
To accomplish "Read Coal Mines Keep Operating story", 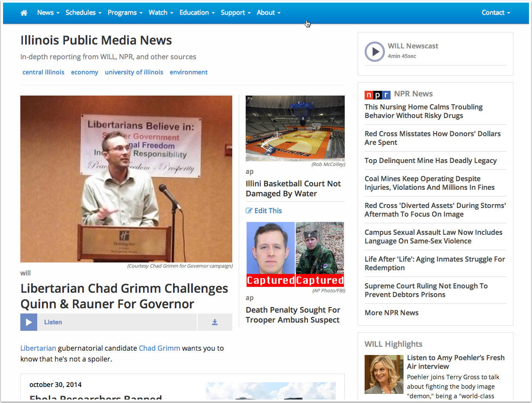I will tap(429, 183).
